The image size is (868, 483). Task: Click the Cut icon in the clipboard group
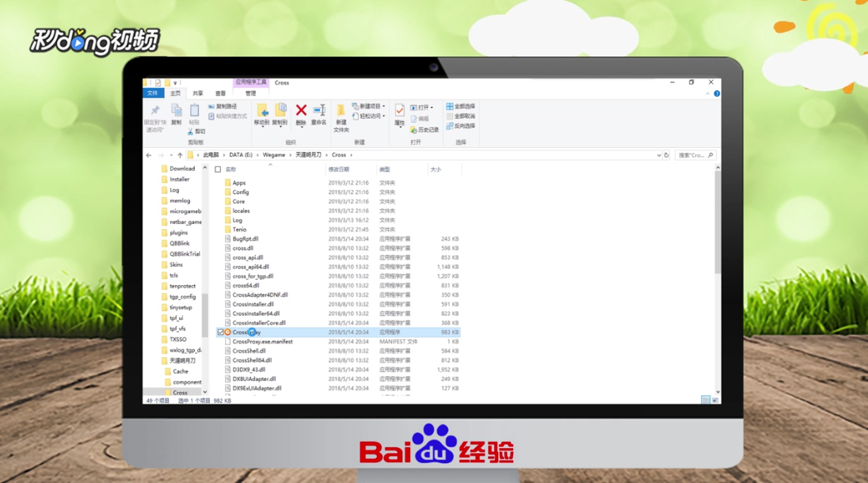[199, 131]
